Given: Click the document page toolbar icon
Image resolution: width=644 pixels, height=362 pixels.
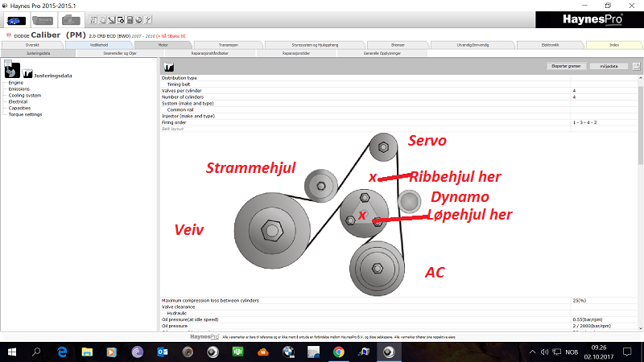Looking at the screenshot, I should coord(103,19).
